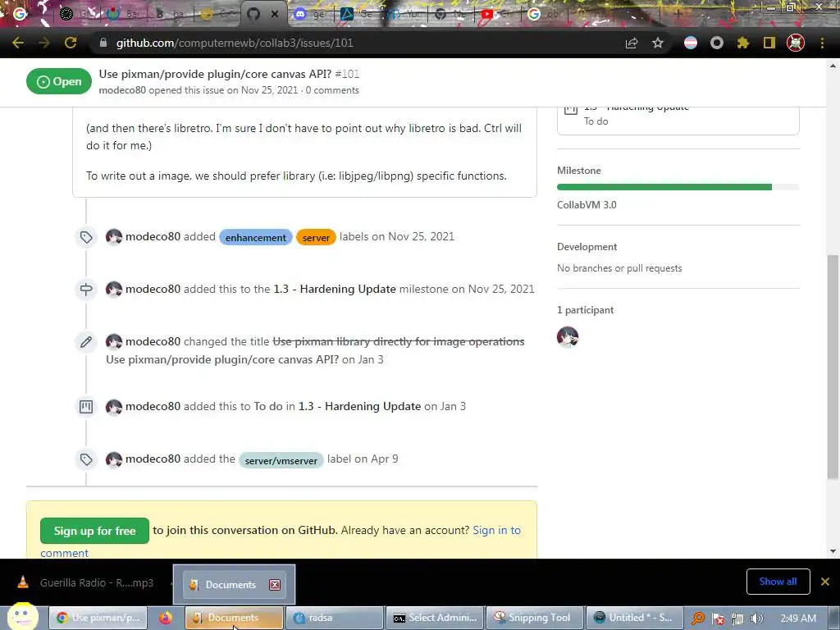This screenshot has width=840, height=630.
Task: Bookmark this page with the star icon
Action: click(658, 43)
